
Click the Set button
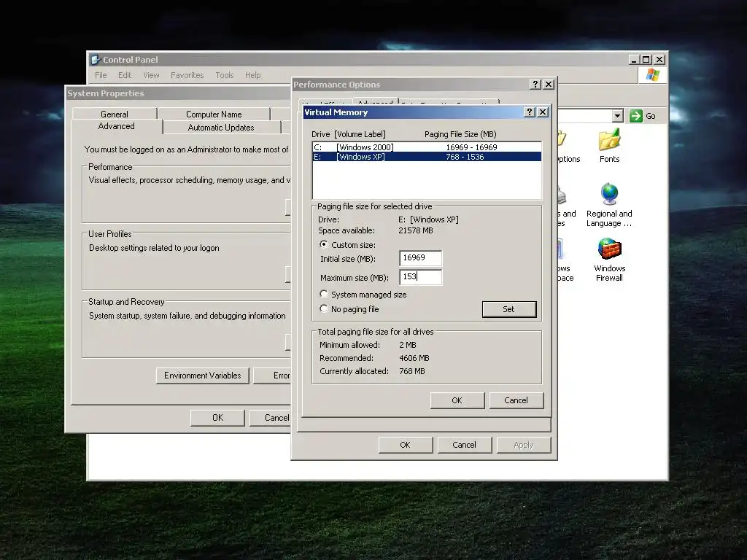508,309
